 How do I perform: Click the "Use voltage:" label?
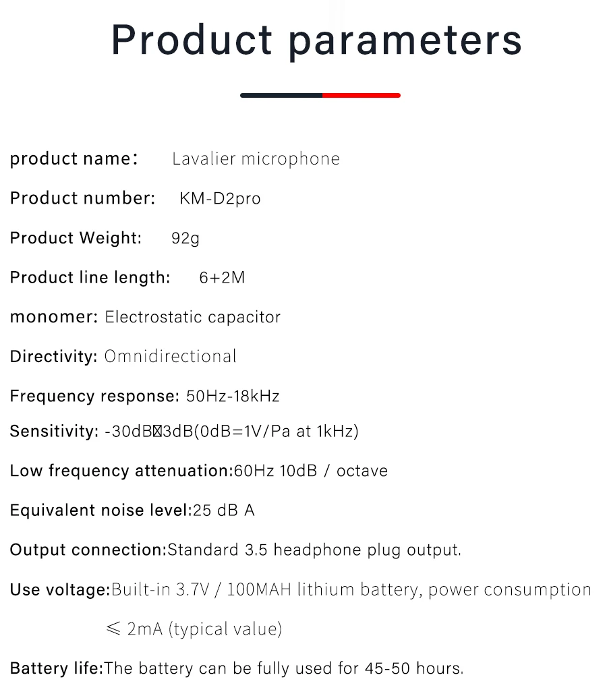click(x=59, y=590)
